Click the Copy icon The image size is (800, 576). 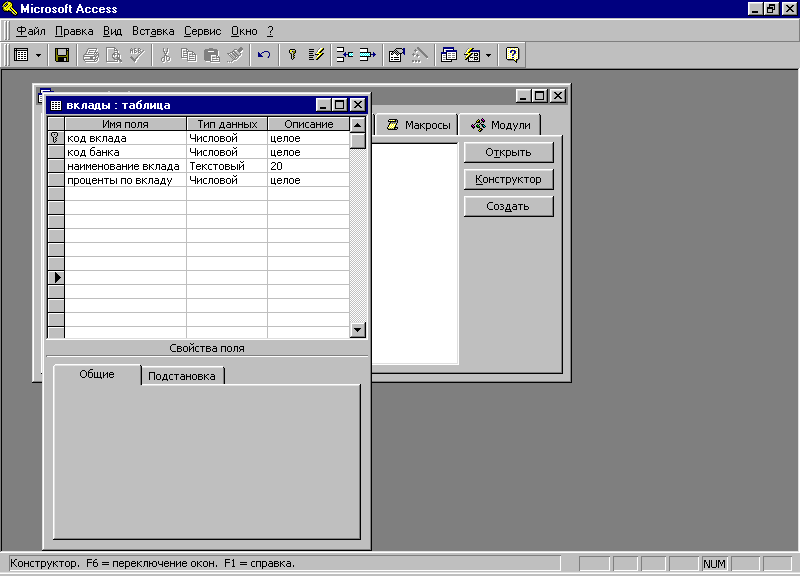(189, 55)
